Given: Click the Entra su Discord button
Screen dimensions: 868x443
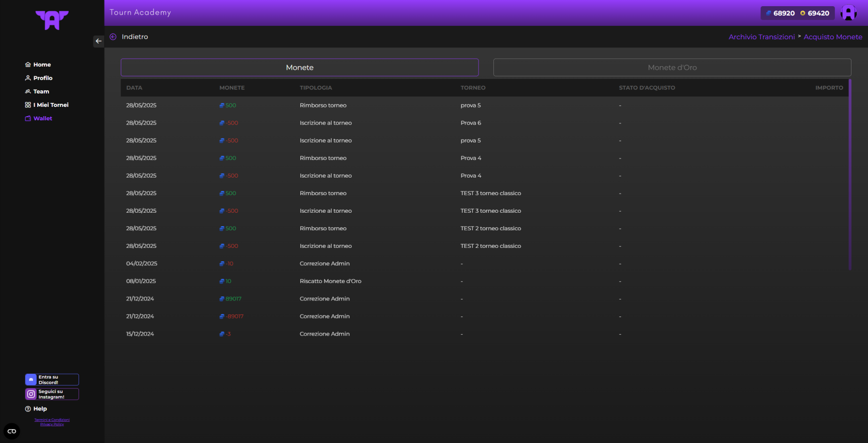Looking at the screenshot, I should 52,379.
